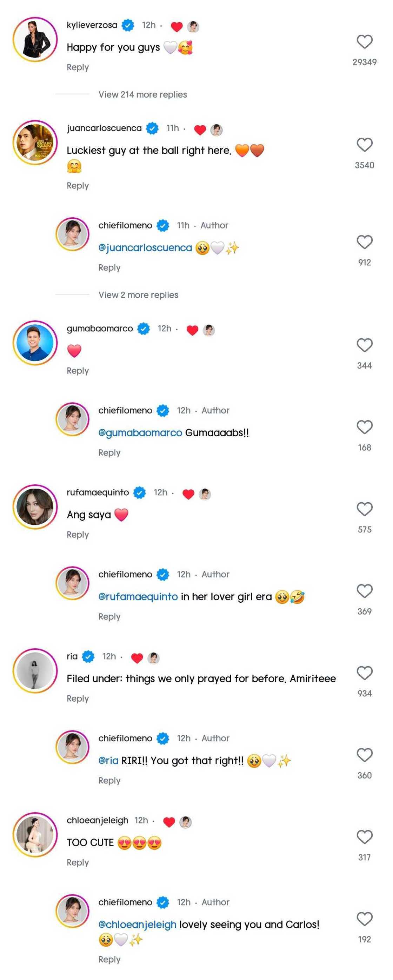Reply to gumabaomarco's heart comment
The height and width of the screenshot is (980, 393).
click(78, 371)
